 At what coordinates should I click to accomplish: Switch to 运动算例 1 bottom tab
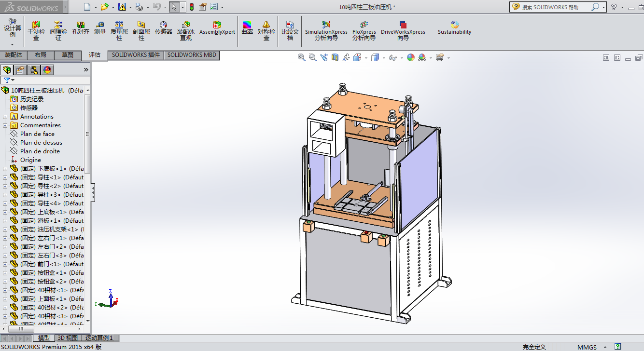click(x=99, y=338)
